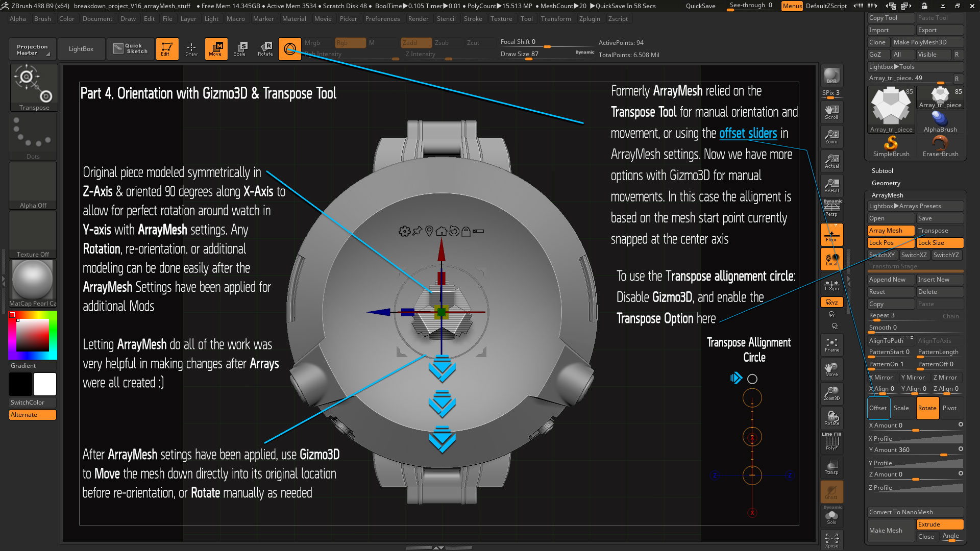Click the L.Sym icon

tap(831, 285)
